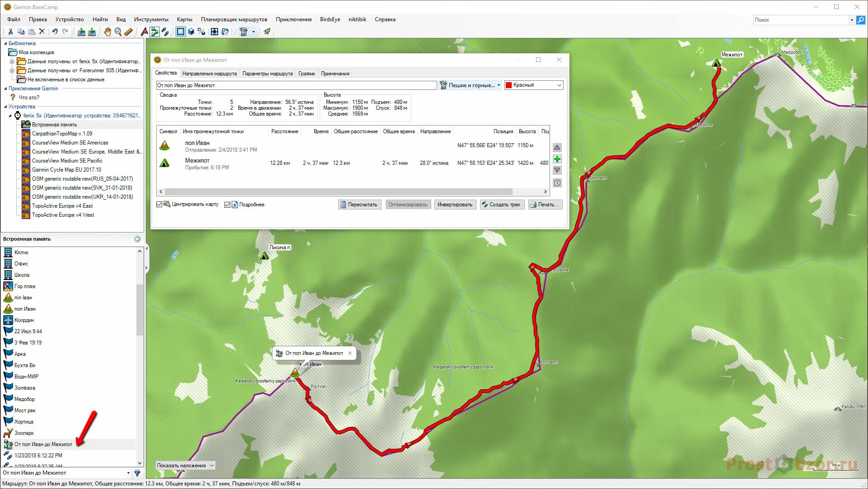Click the New Track footprints tool

click(165, 32)
